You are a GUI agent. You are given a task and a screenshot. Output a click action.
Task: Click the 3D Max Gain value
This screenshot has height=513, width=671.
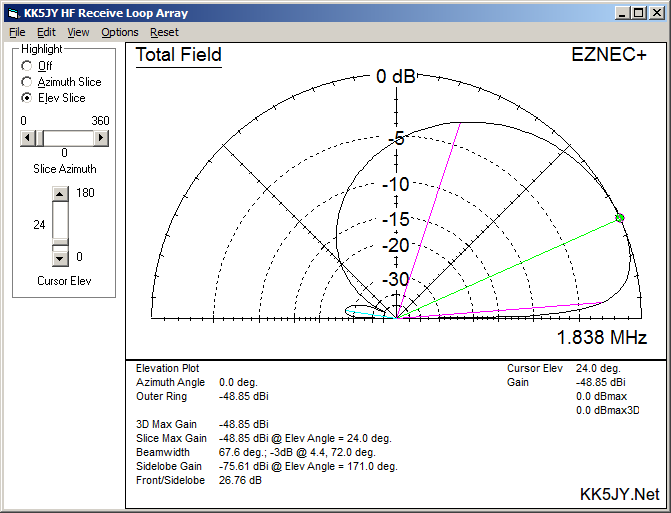pyautogui.click(x=243, y=424)
